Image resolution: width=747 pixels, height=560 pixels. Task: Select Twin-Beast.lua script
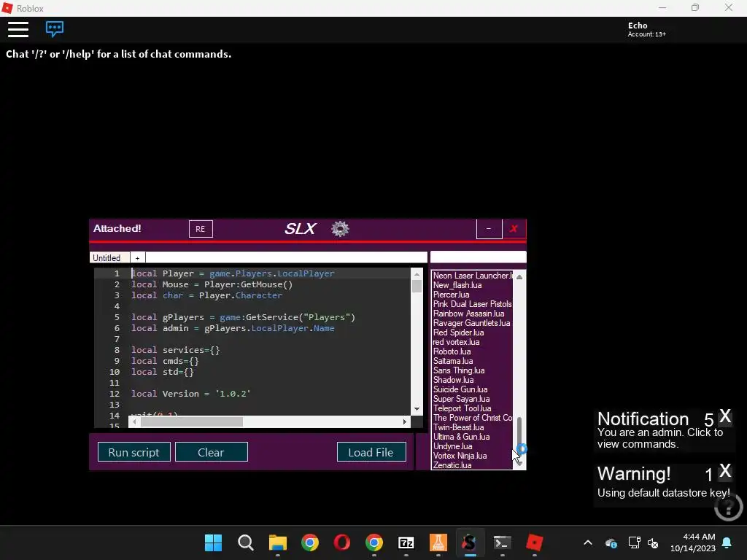tap(472, 427)
